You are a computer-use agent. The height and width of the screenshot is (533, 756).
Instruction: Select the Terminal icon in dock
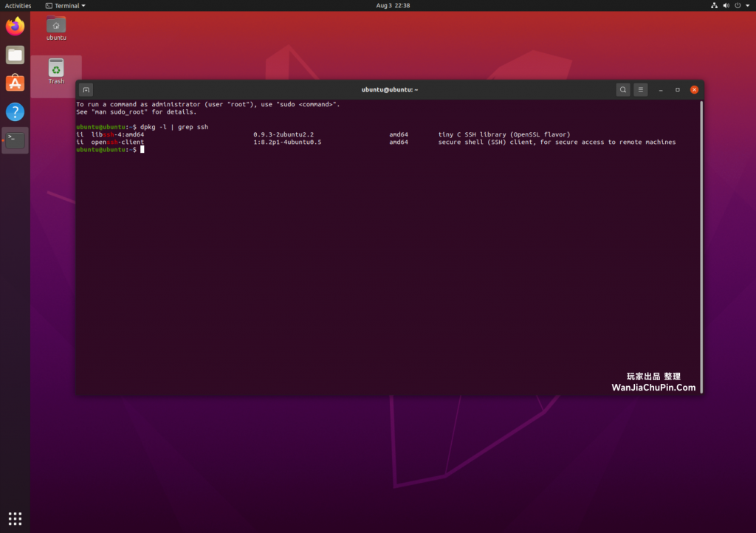(15, 140)
